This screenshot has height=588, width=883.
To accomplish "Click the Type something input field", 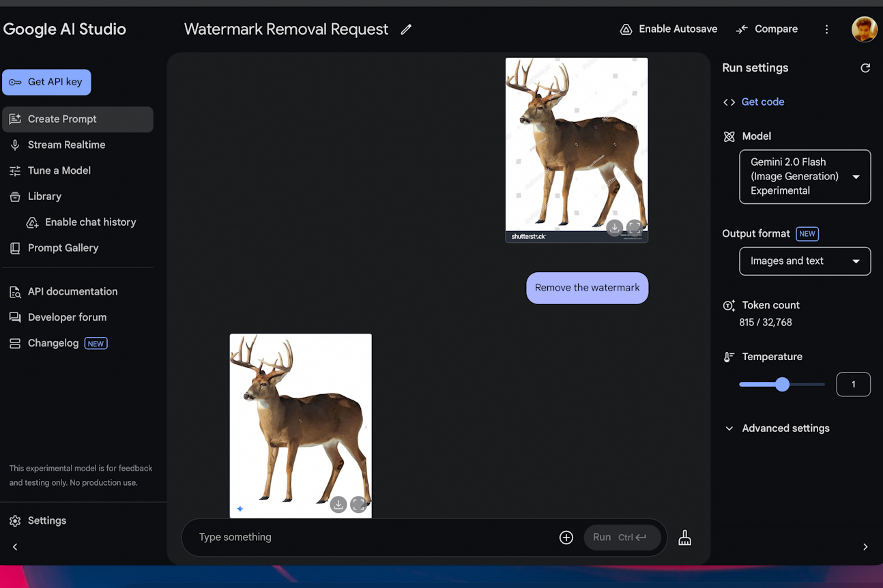I will tap(368, 538).
